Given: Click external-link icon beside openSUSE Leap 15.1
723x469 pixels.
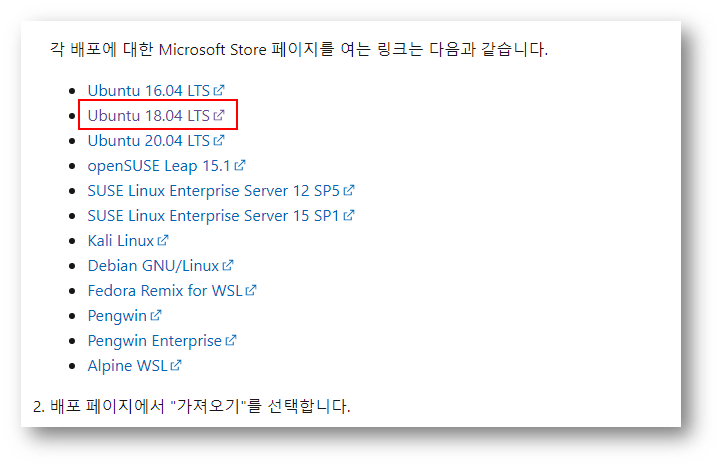Looking at the screenshot, I should click(x=240, y=165).
